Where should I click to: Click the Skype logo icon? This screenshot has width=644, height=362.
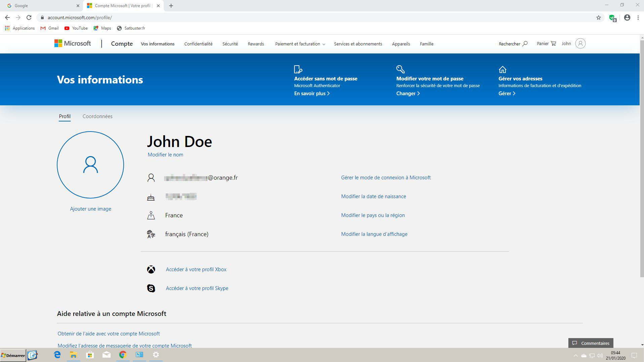pos(151,288)
